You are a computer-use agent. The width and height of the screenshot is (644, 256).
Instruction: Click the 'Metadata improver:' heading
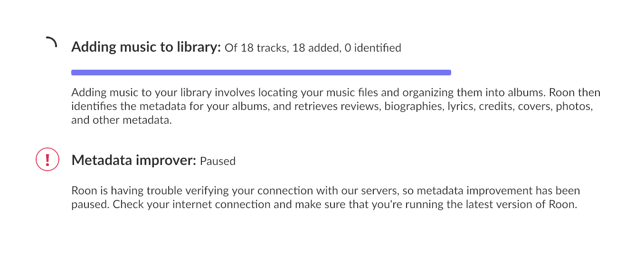pos(133,160)
